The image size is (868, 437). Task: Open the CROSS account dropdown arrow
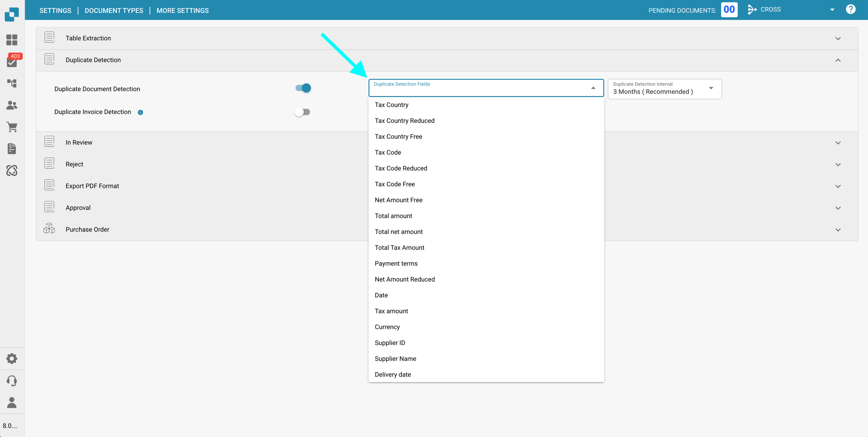(x=832, y=10)
